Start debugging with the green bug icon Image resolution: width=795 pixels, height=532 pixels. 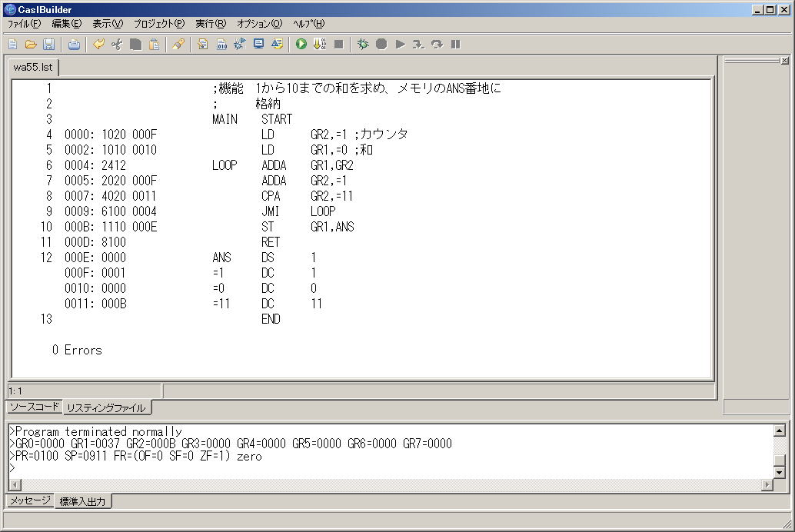pos(363,45)
